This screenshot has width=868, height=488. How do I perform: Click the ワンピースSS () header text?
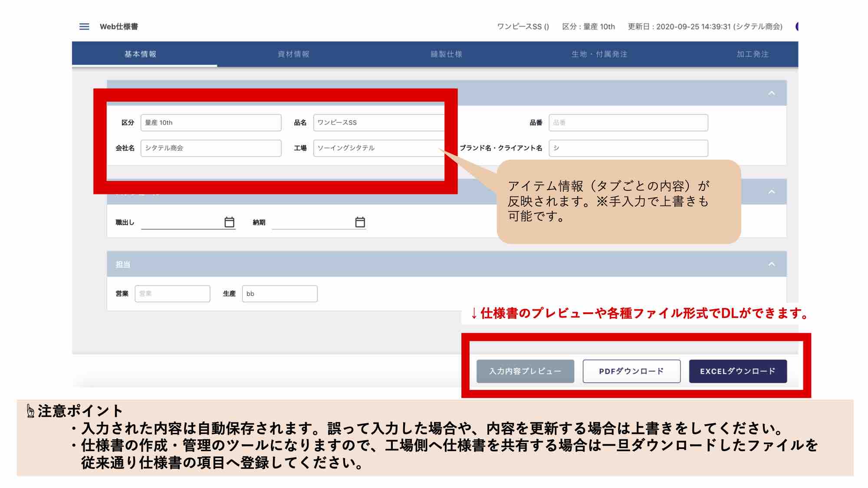point(523,26)
